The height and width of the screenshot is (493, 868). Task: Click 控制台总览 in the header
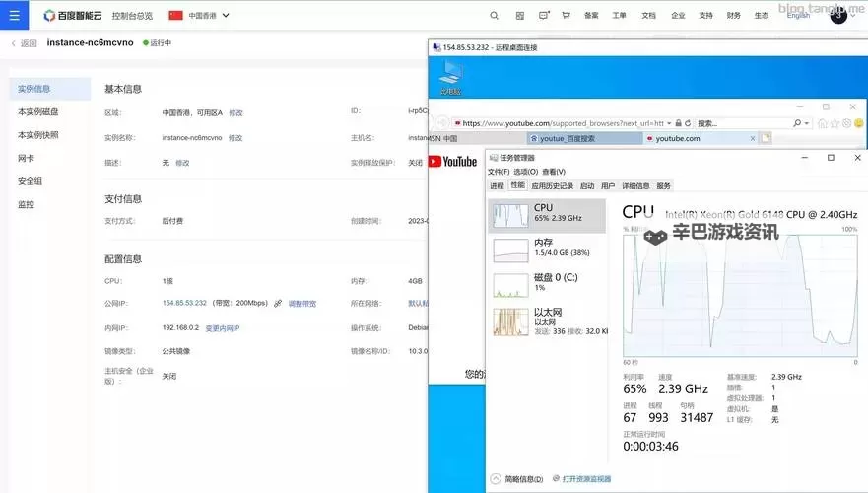[x=132, y=16]
